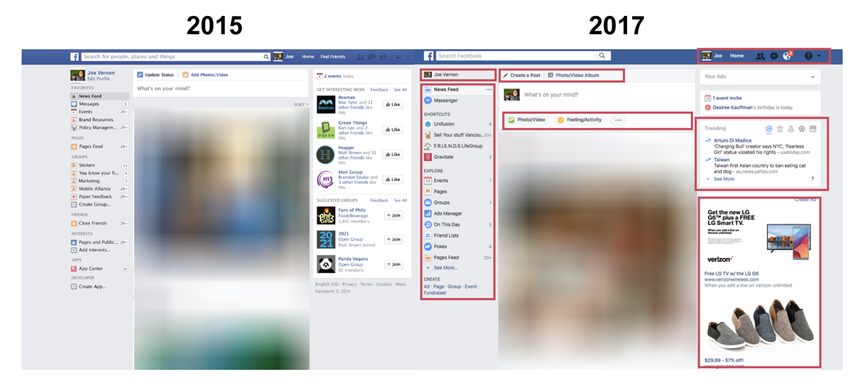The image size is (868, 388).
Task: Like the Beaman page
Action: (393, 105)
